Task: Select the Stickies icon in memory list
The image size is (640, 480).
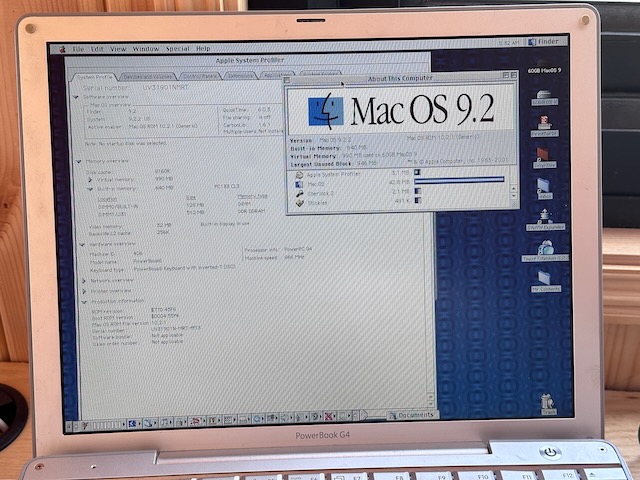Action: pyautogui.click(x=300, y=203)
